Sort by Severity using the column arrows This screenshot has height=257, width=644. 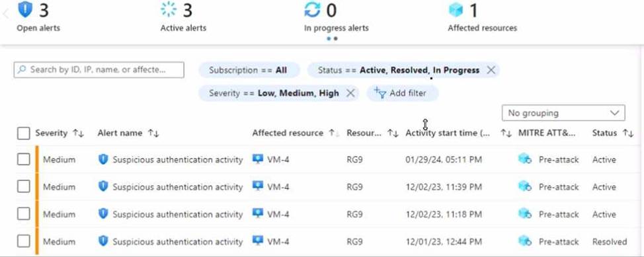tap(78, 133)
